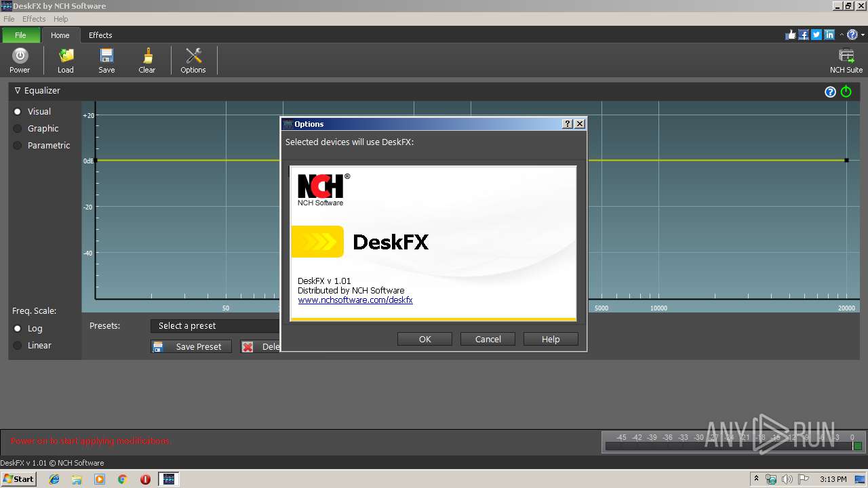Open Windows Media Player taskbar icon

[100, 479]
